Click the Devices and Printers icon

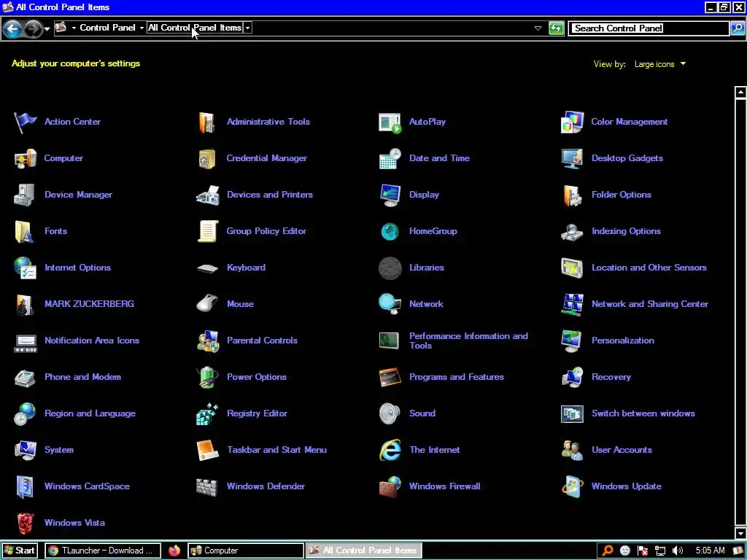(207, 195)
